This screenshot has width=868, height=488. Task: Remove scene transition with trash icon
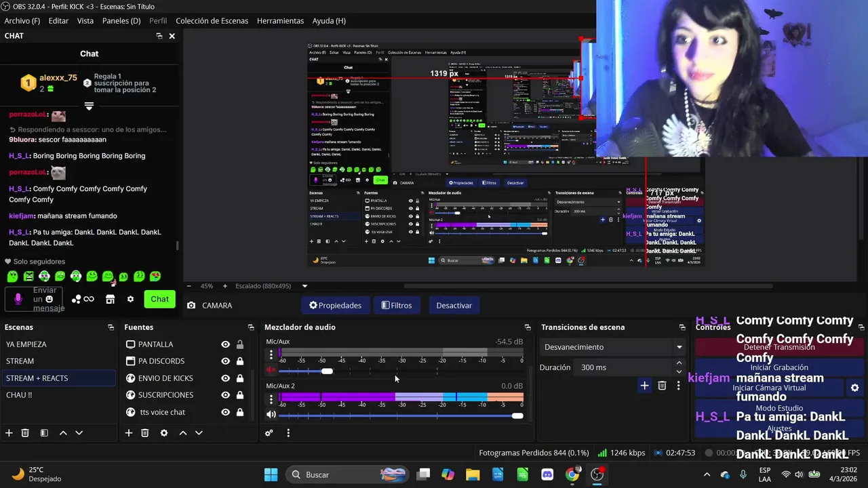[662, 386]
